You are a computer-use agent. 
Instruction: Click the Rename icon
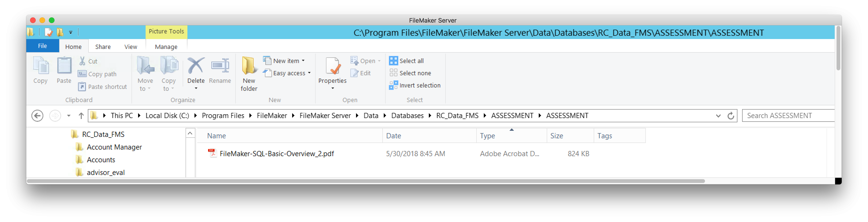(220, 65)
